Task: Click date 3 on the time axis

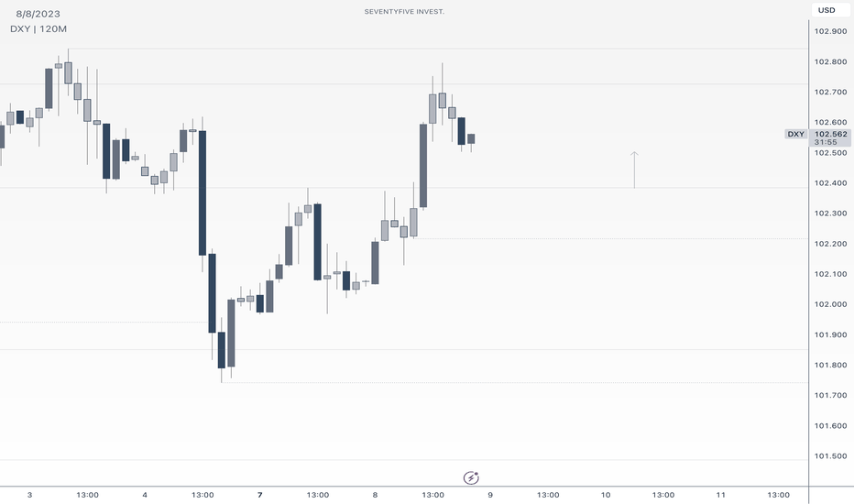Action: tap(29, 495)
